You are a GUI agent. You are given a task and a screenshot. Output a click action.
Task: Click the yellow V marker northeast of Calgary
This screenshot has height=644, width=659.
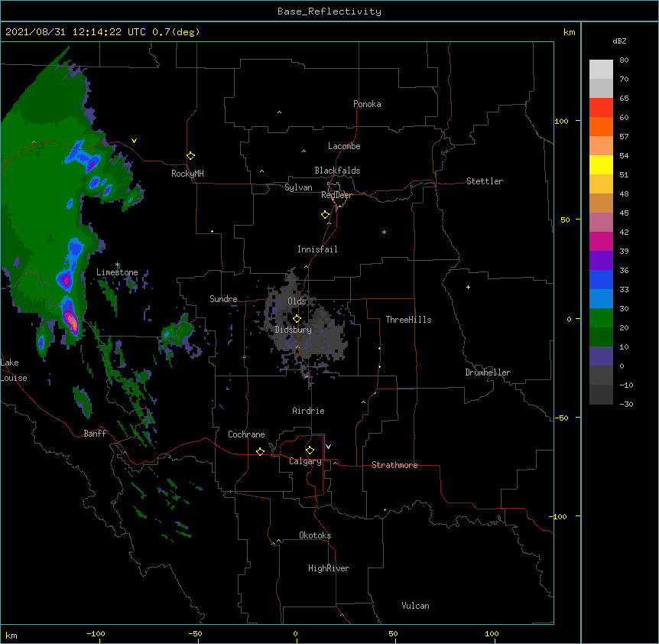tap(328, 447)
